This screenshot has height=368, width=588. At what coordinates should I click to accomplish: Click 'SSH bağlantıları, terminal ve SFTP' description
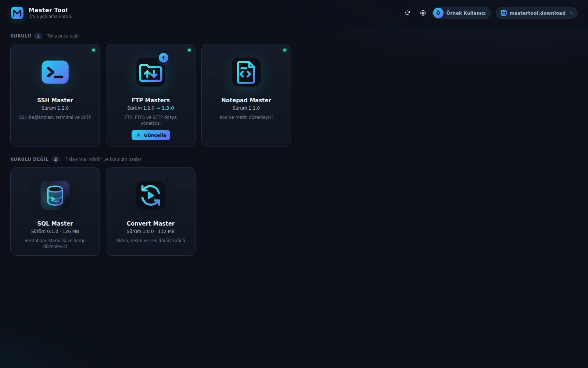point(55,117)
